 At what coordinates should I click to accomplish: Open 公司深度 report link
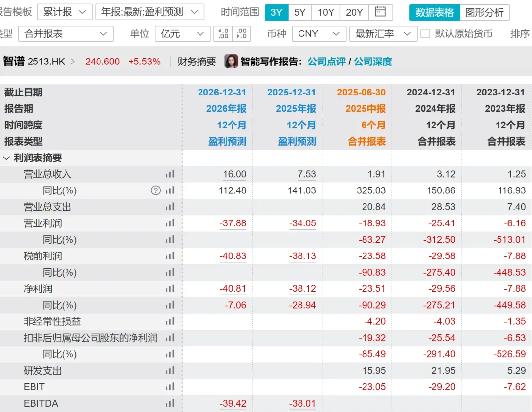tap(372, 62)
